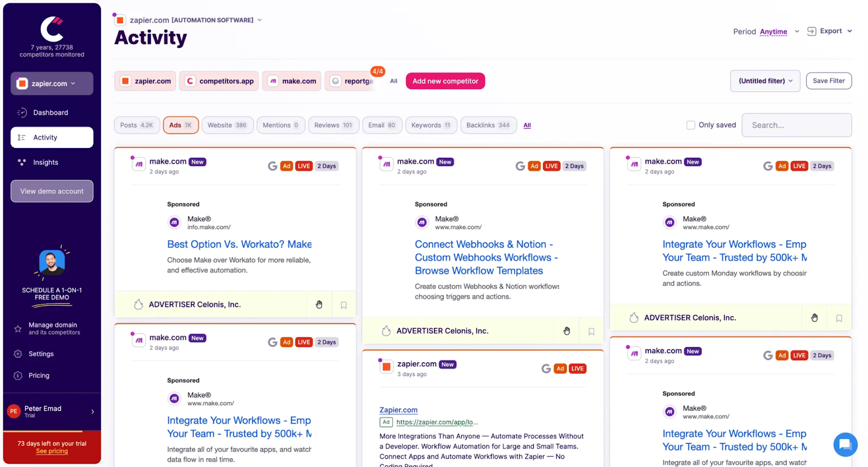Switch to the Backlinks tab

pyautogui.click(x=488, y=125)
